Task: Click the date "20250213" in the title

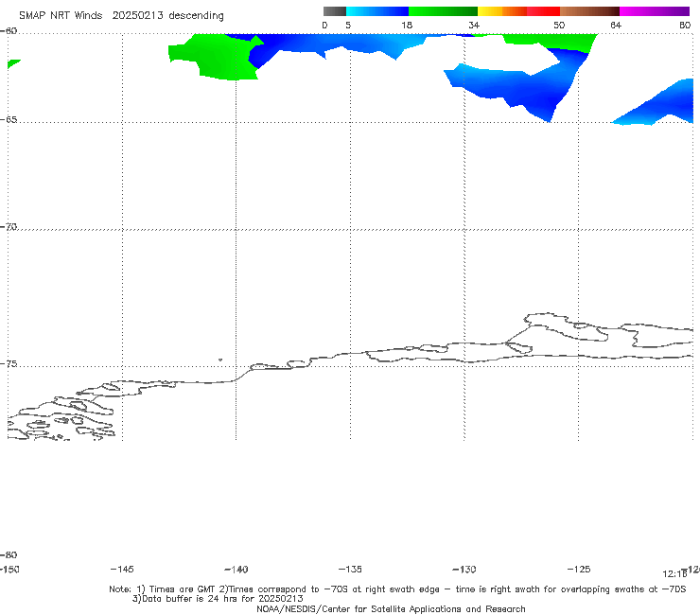Action: (137, 15)
